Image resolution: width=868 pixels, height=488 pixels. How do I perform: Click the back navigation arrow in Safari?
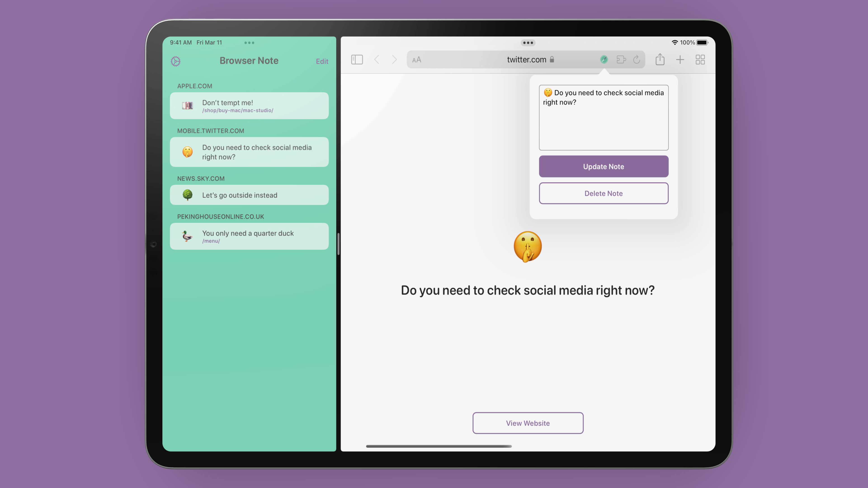click(x=376, y=60)
